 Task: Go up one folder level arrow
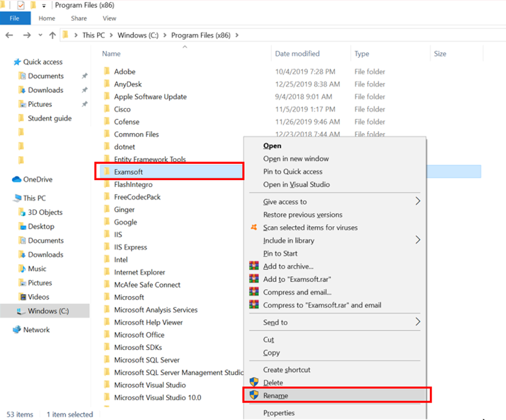click(x=52, y=35)
